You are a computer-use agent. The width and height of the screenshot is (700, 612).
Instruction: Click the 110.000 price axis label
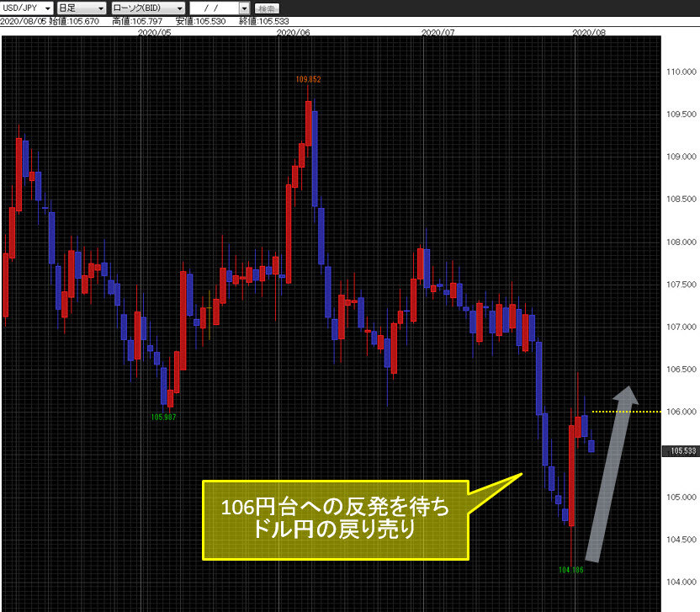coord(681,72)
